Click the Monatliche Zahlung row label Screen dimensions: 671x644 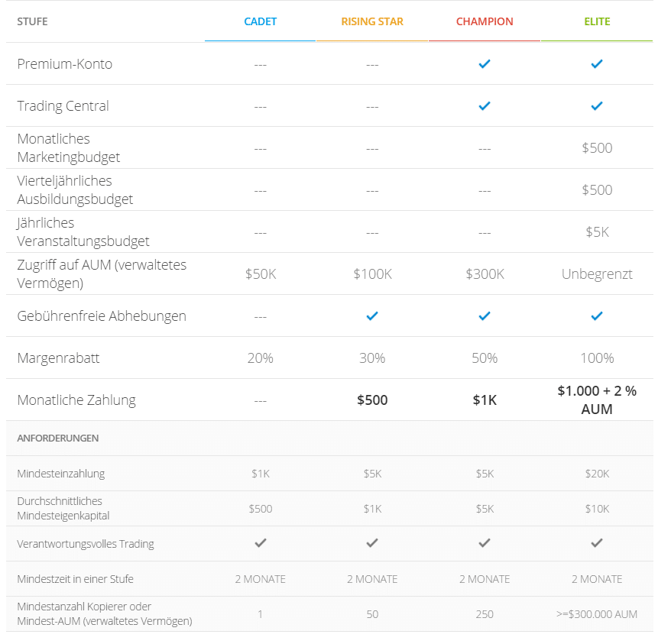point(76,400)
